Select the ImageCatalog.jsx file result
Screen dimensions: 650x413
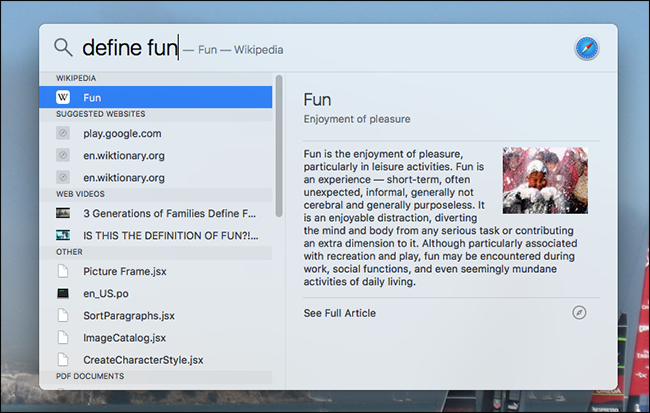156,338
